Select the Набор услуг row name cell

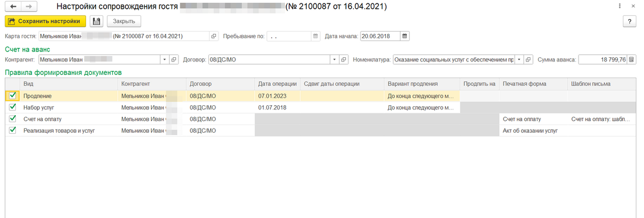(69, 108)
